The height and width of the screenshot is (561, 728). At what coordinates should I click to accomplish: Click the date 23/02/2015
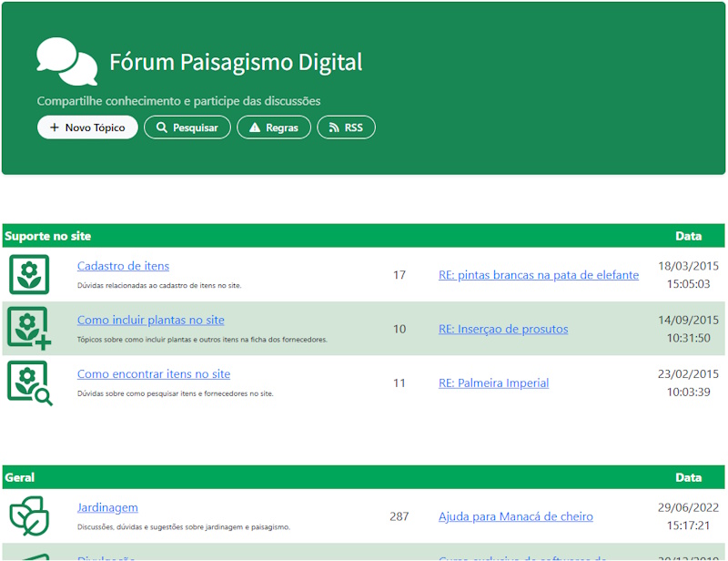point(688,373)
